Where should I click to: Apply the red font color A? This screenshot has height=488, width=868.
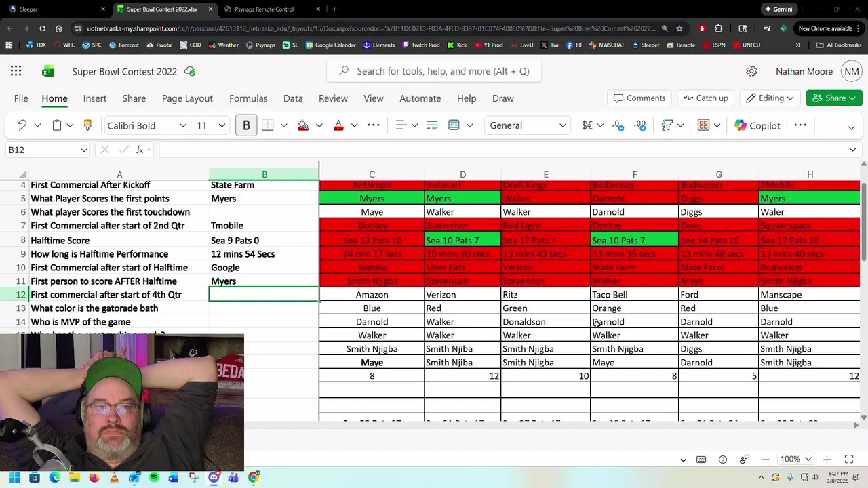click(x=338, y=125)
